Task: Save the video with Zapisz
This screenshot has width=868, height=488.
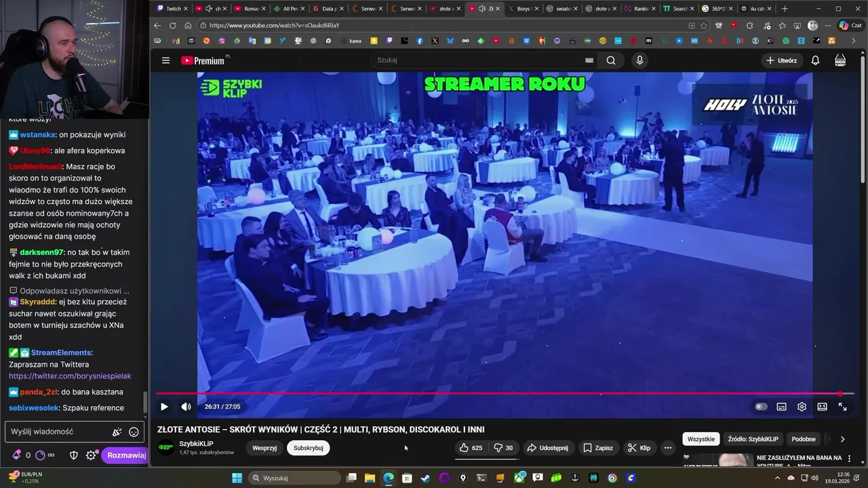Action: [598, 448]
